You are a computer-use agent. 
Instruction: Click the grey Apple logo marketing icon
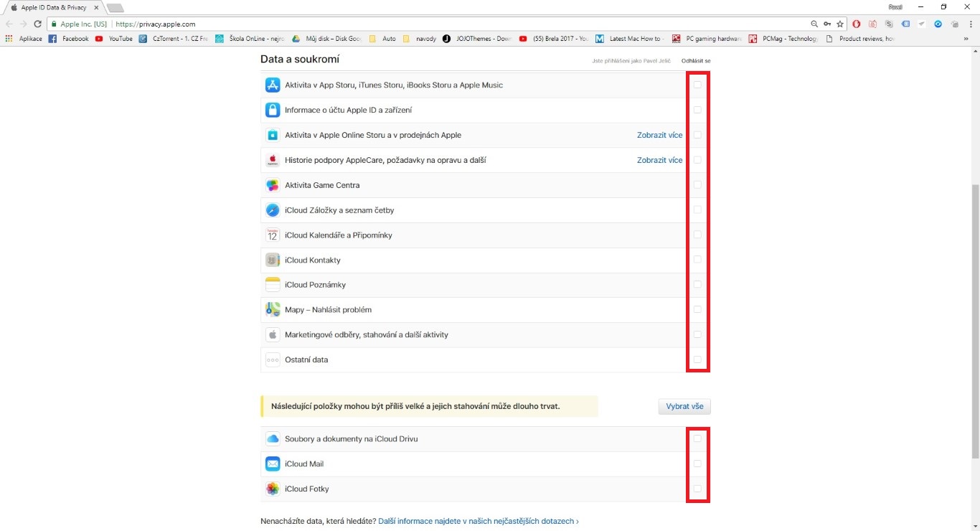pos(273,335)
